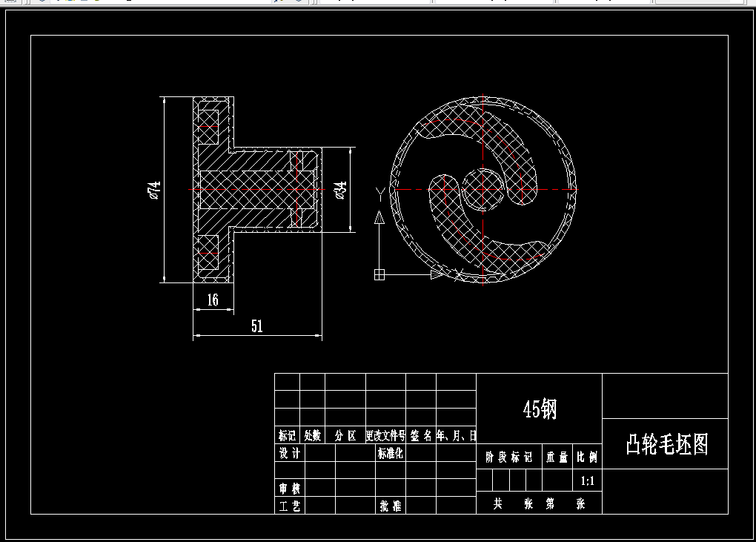Select the UCS origin square icon
756x542 pixels.
tap(379, 274)
